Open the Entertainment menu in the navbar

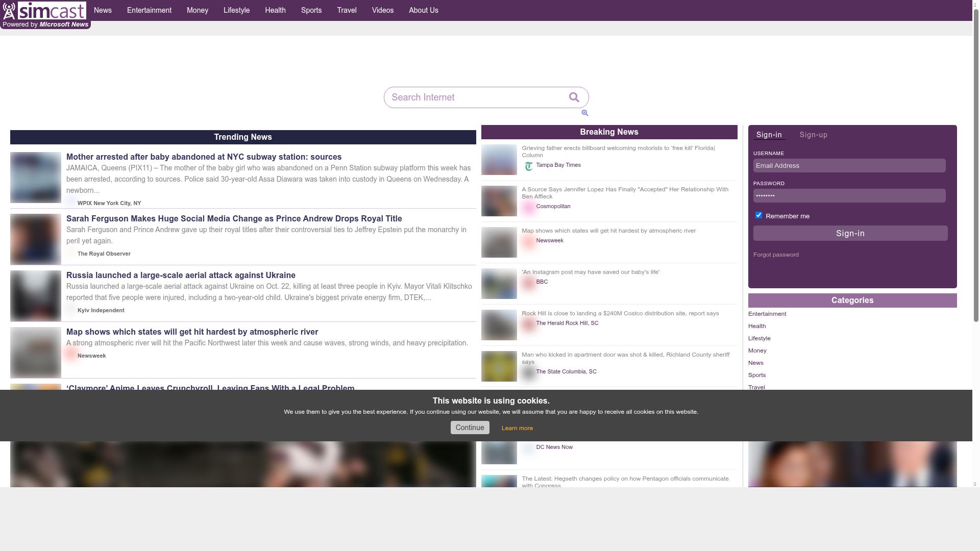149,10
